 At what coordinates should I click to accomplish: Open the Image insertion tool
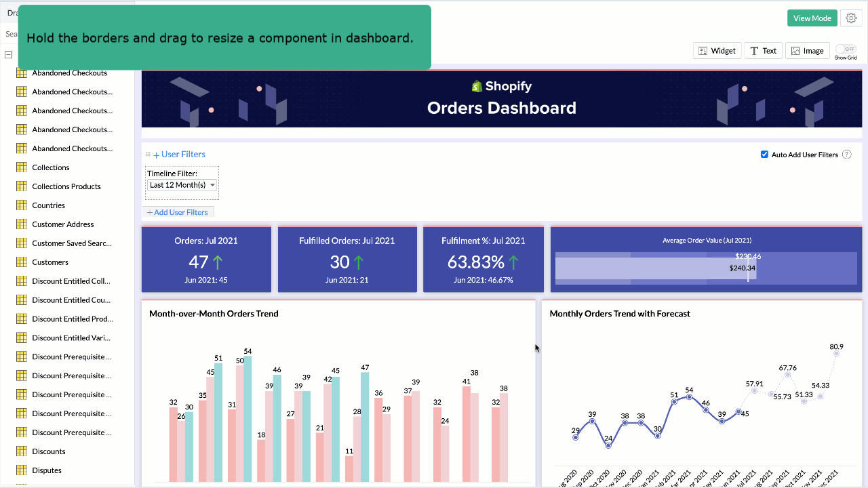click(807, 50)
